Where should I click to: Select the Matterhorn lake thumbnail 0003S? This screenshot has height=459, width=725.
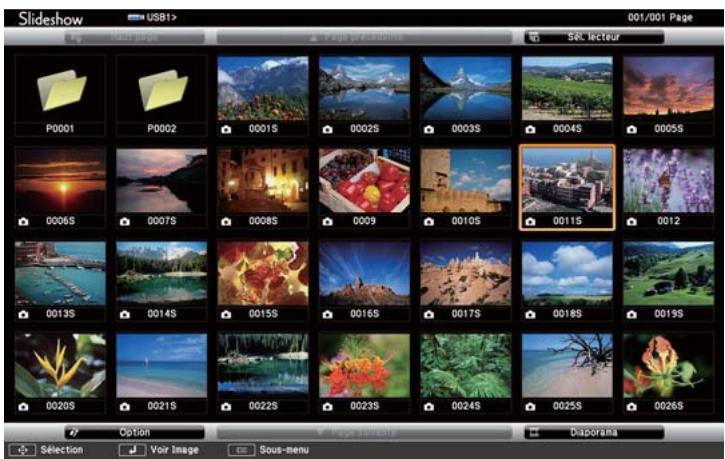click(x=466, y=88)
